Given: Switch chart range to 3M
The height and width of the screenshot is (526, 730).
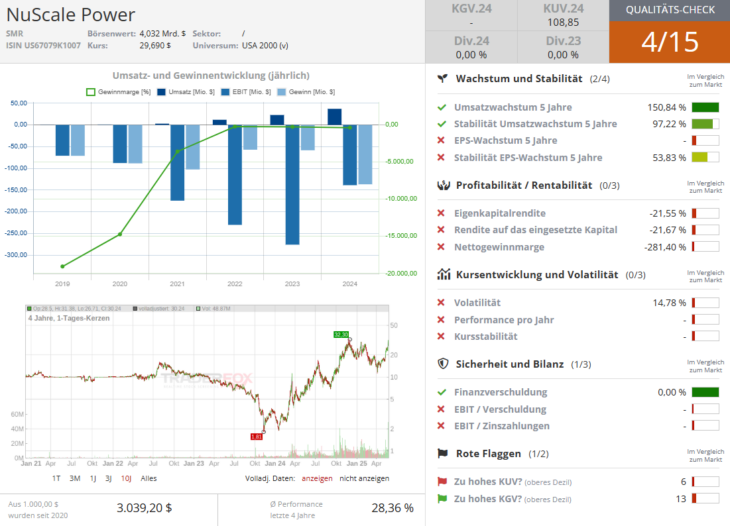Looking at the screenshot, I should [x=77, y=479].
